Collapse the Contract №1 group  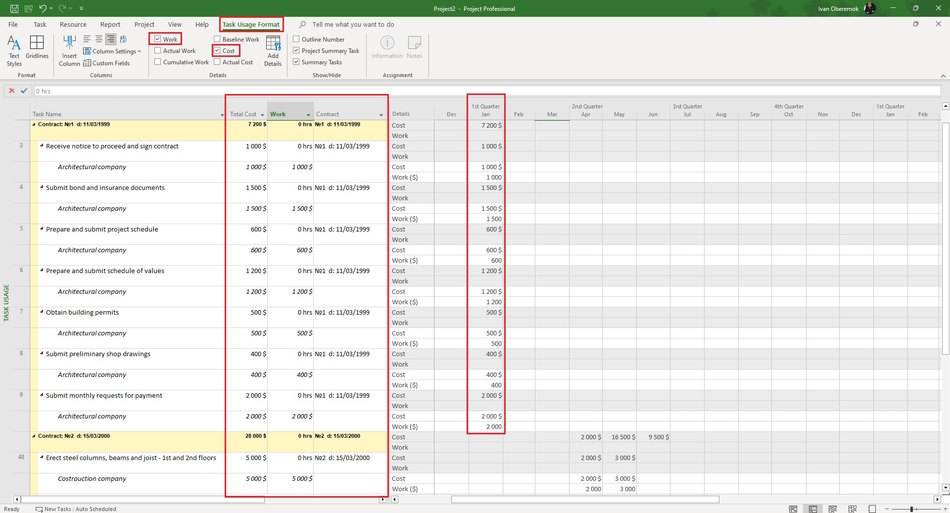tap(34, 124)
